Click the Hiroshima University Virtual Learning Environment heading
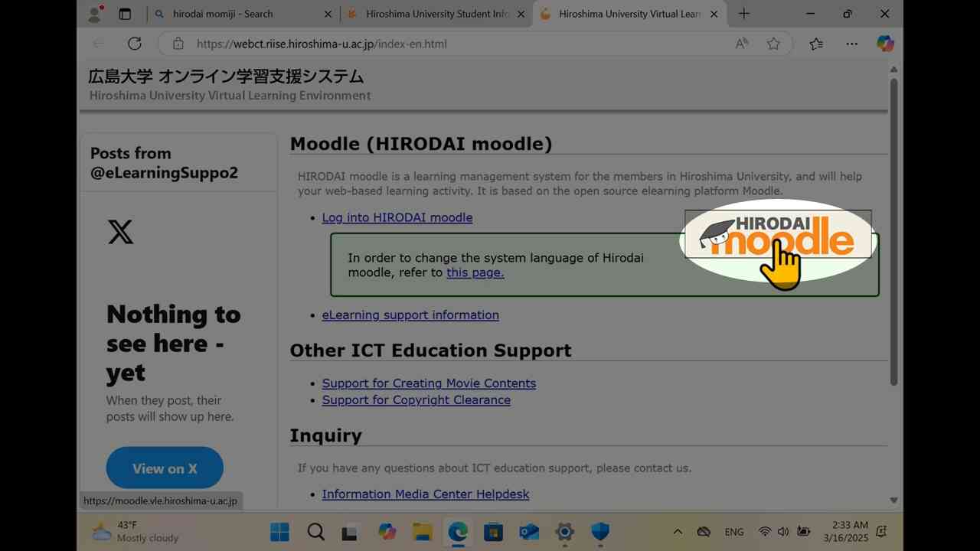This screenshot has height=551, width=980. (230, 96)
